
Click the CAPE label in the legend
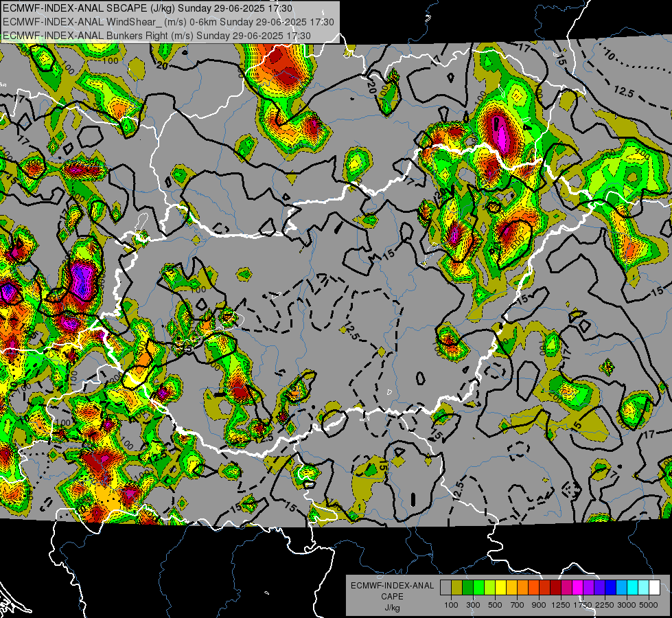coord(392,596)
